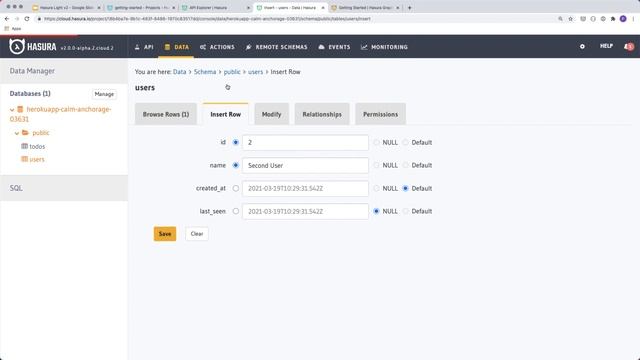Select the public schema label
Image resolution: width=640 pixels, height=360 pixels.
41,133
